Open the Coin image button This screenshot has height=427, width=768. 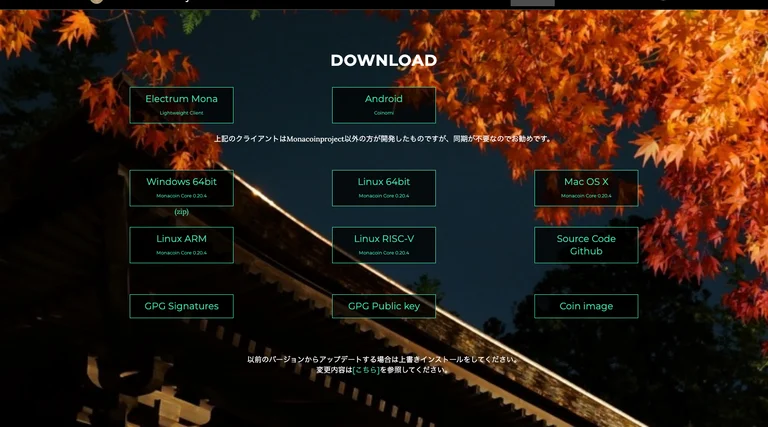(x=586, y=306)
